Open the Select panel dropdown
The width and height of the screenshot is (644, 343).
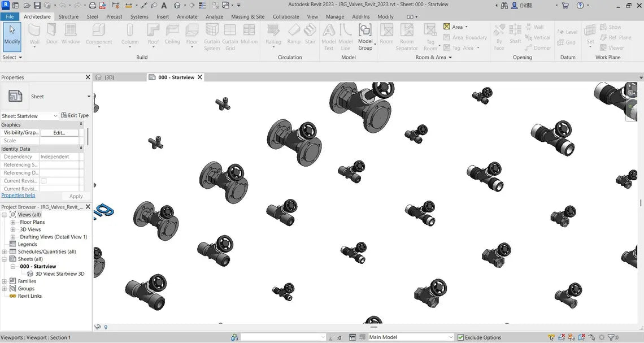click(11, 58)
